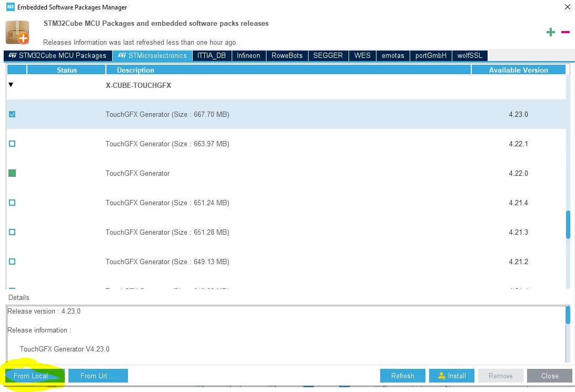
Task: Click the Install button
Action: coord(452,376)
